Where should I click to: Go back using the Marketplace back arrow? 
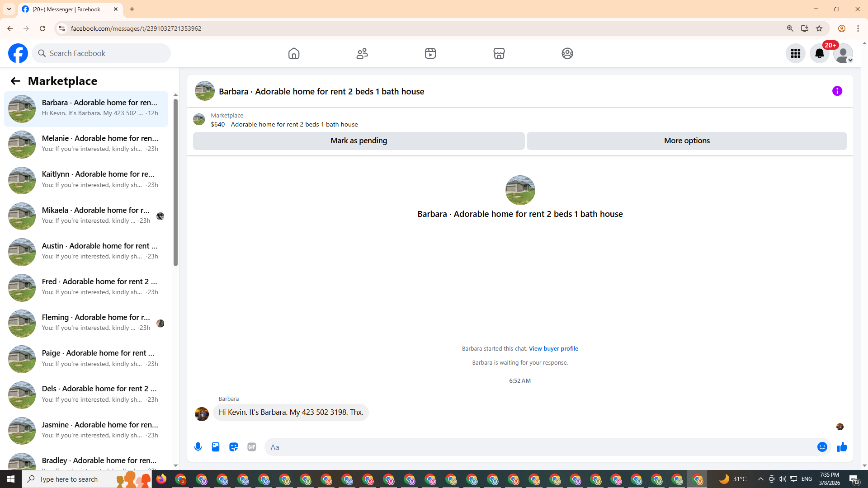15,81
